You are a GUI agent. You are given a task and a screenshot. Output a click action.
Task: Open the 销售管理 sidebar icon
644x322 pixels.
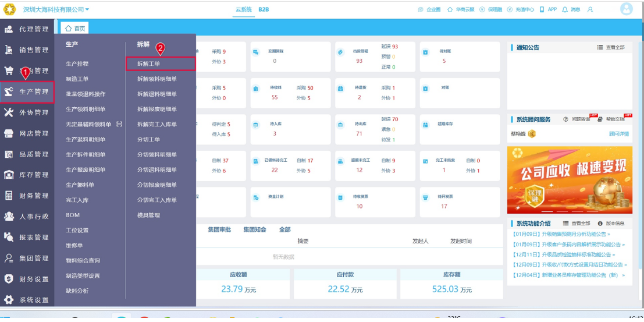point(9,49)
